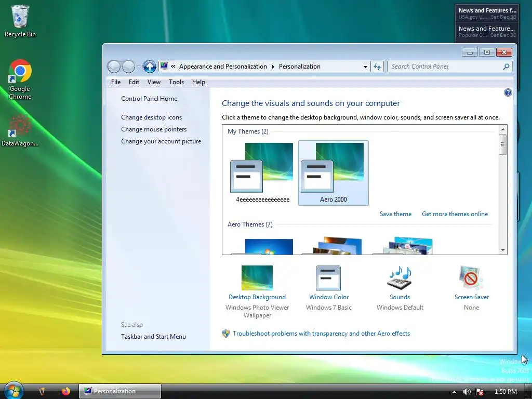Click the pinned taskbar icon beside Start
Viewport: 532px width, 399px height.
(x=42, y=391)
